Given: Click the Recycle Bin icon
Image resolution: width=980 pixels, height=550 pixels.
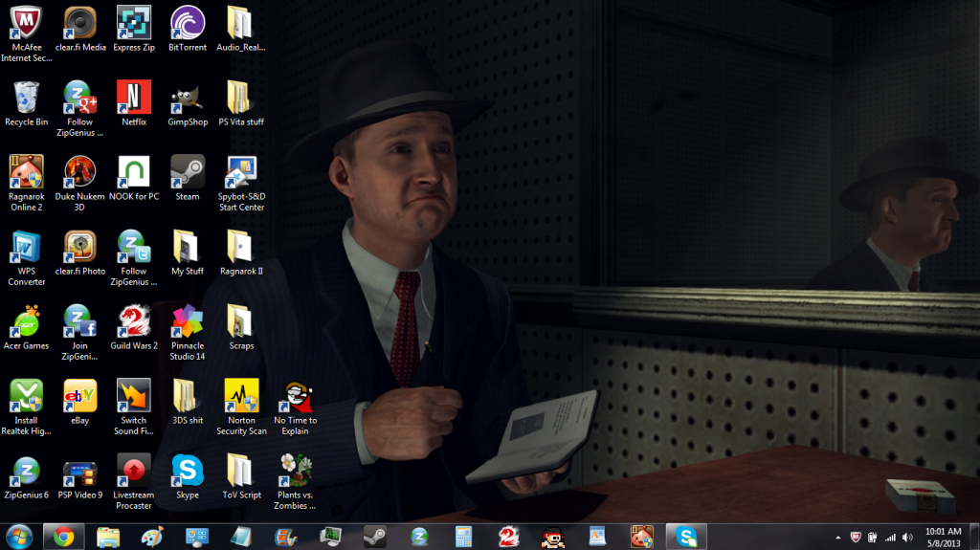Looking at the screenshot, I should (x=26, y=103).
